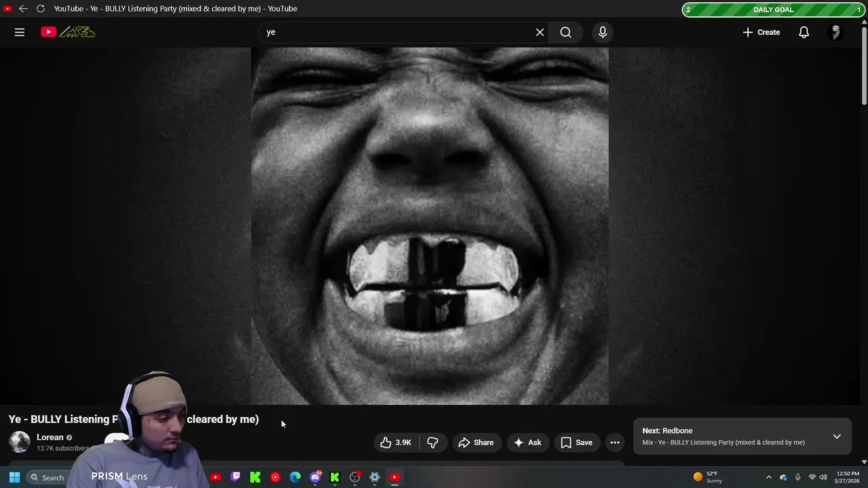Open the system tray microphone icon

click(797, 477)
